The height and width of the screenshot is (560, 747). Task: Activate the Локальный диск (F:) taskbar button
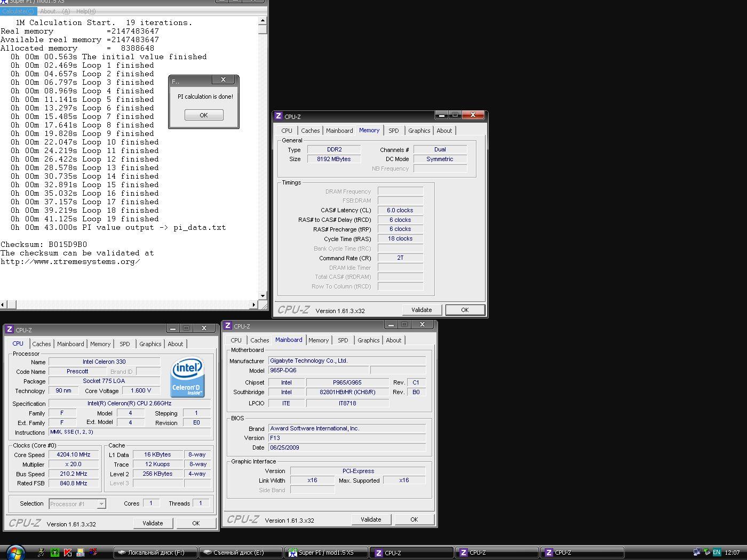coord(155,553)
